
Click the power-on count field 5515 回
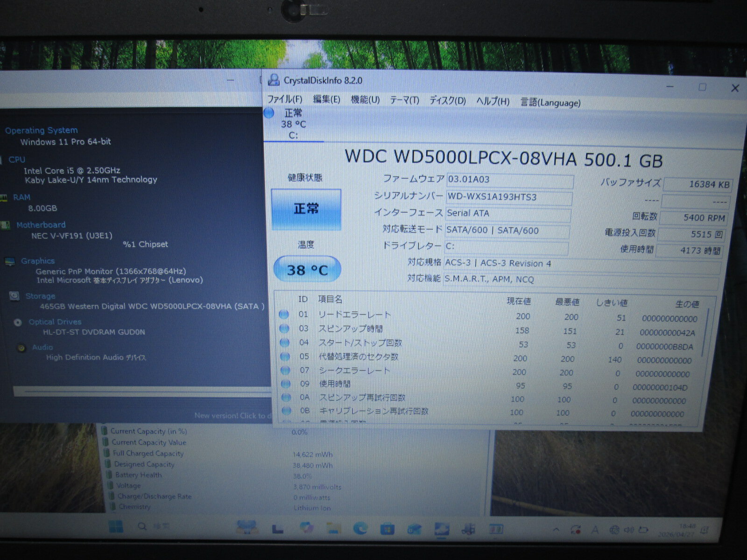click(691, 234)
